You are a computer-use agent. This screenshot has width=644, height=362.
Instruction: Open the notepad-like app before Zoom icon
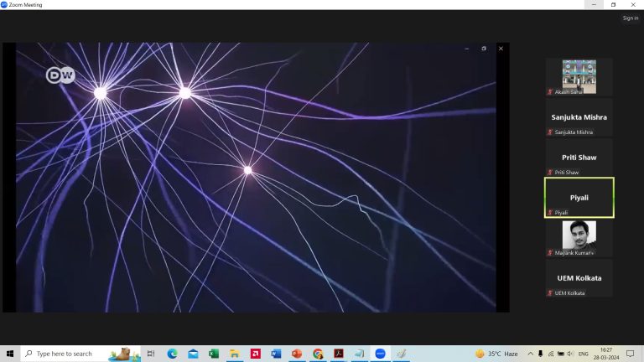coord(360,354)
